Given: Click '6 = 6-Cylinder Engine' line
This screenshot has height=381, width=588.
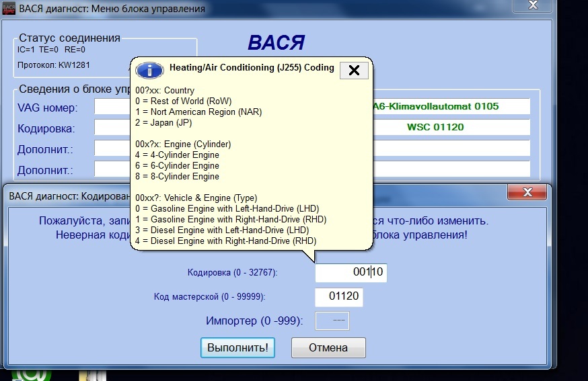Looking at the screenshot, I should (x=177, y=165).
